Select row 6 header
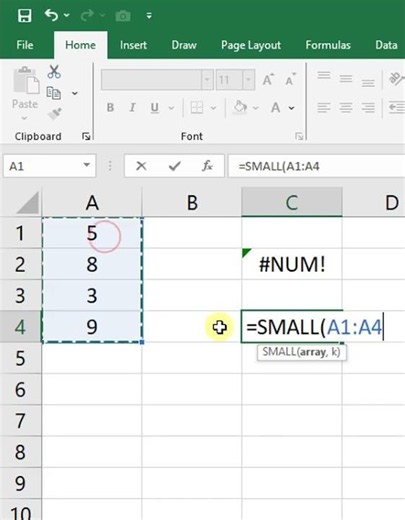 coord(20,389)
